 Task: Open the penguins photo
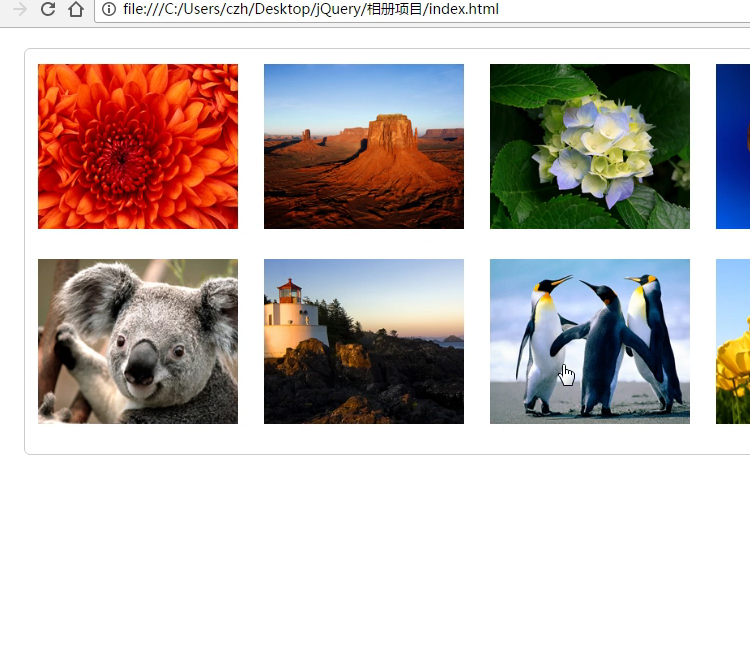pyautogui.click(x=590, y=341)
